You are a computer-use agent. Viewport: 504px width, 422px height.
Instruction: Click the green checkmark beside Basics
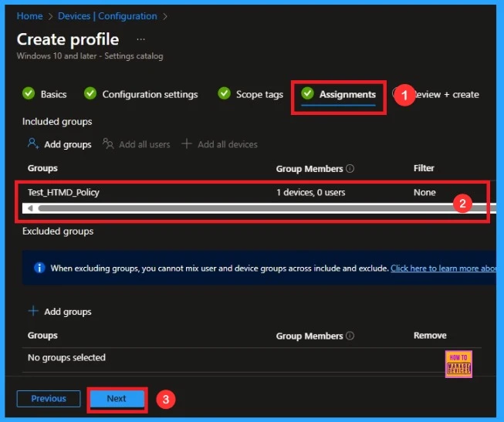29,94
